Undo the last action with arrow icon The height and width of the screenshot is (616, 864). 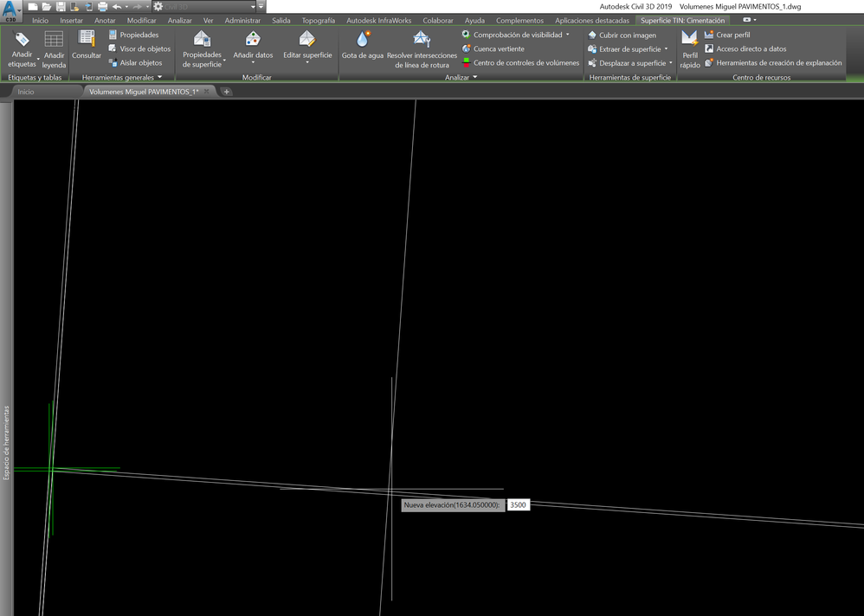(x=117, y=7)
